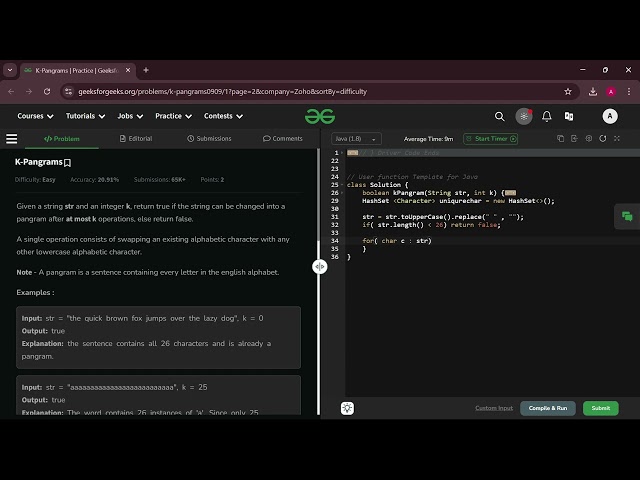This screenshot has width=640, height=480.
Task: Switch to the Submissions tab
Action: click(x=209, y=139)
